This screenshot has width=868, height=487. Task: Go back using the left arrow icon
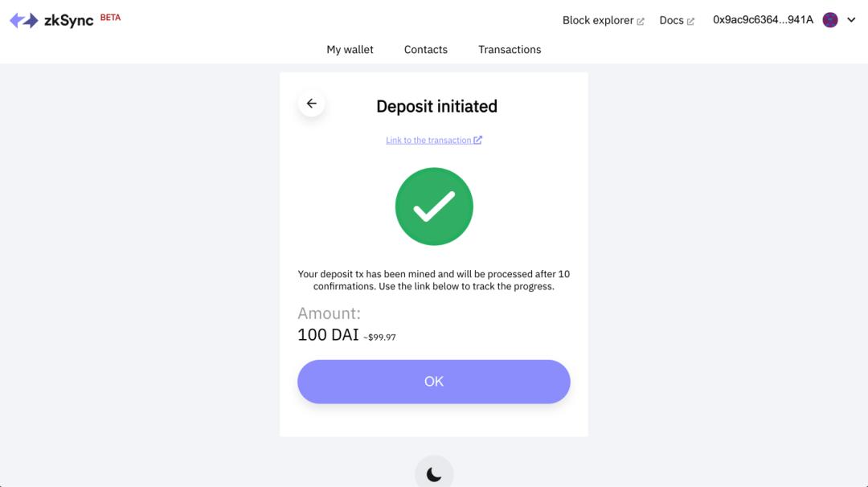pos(312,104)
